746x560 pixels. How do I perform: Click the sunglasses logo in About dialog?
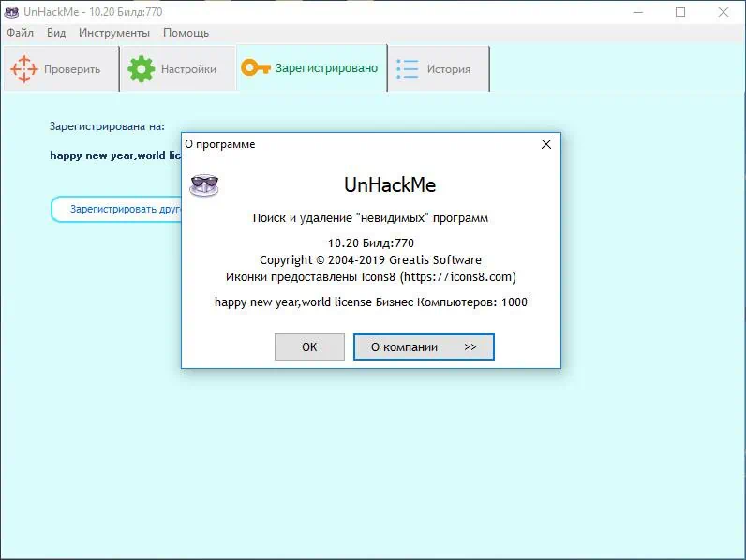(x=204, y=184)
